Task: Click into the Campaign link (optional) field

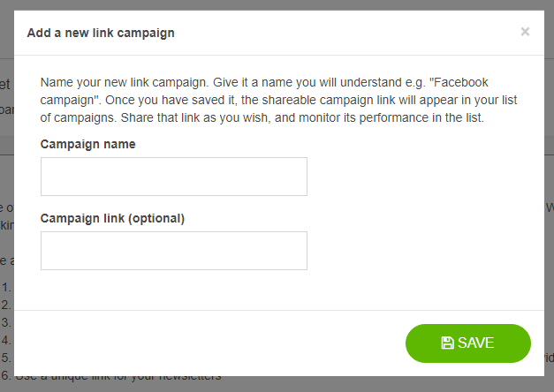Action: [174, 251]
